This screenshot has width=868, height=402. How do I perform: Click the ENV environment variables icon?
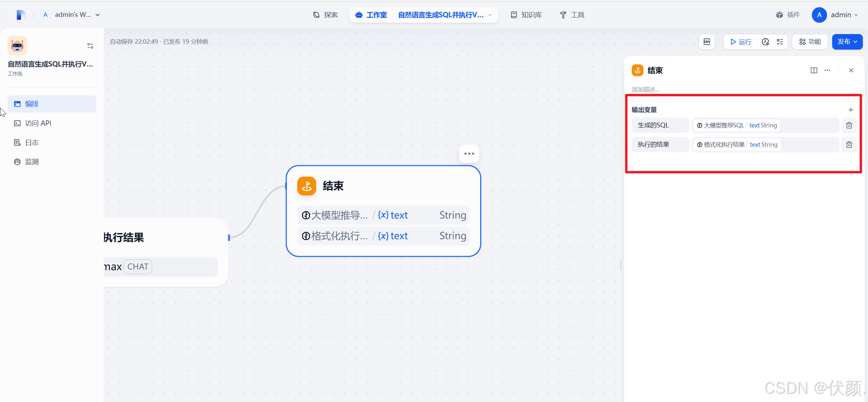pos(707,42)
